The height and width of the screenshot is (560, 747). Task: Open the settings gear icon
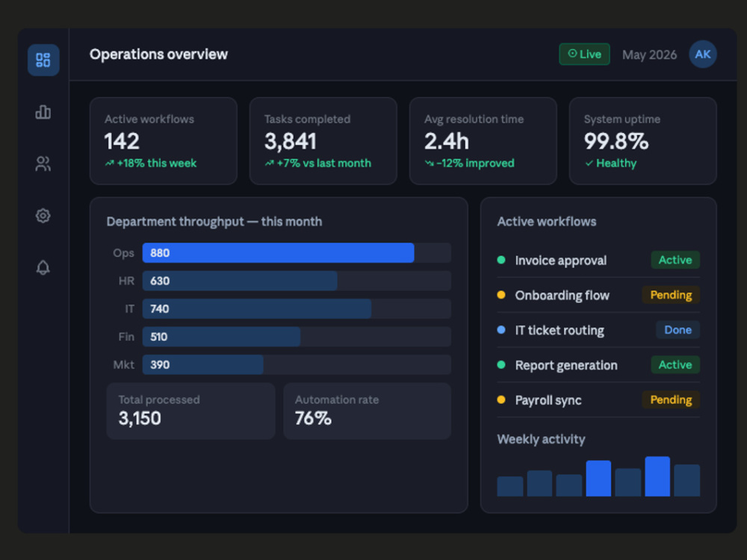(43, 216)
